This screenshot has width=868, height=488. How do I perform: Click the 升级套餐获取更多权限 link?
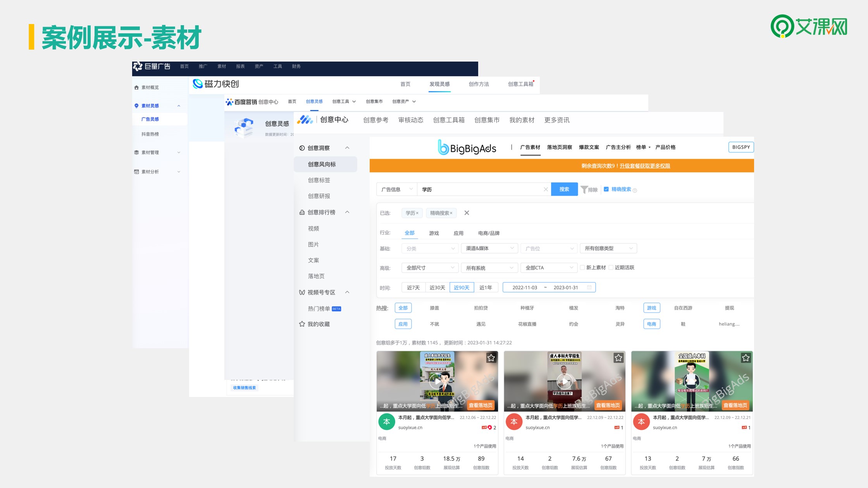tap(645, 166)
